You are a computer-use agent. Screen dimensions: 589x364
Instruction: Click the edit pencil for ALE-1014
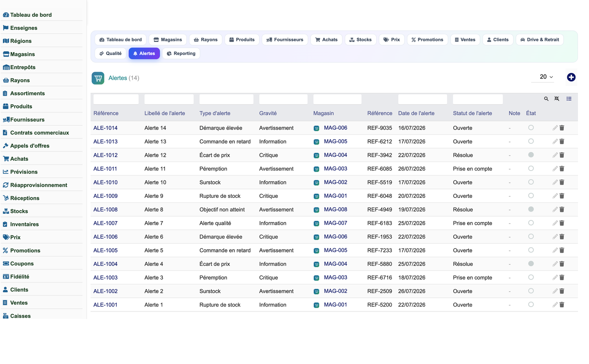coord(555,128)
